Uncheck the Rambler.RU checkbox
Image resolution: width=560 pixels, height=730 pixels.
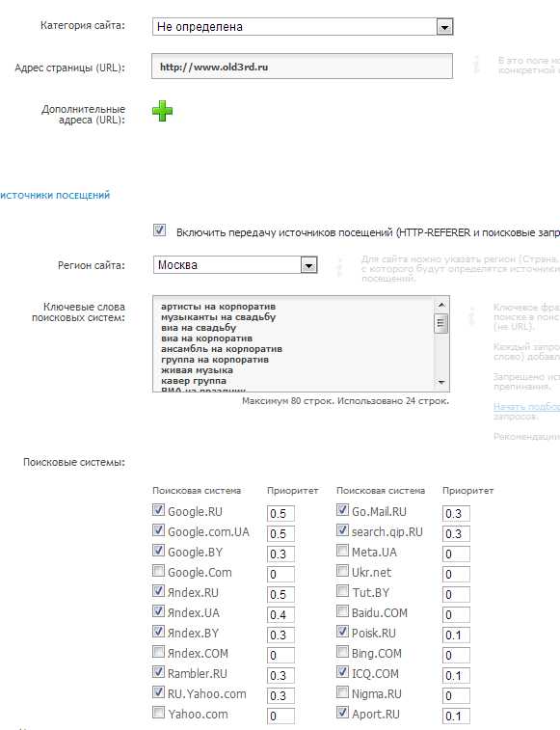pos(158,672)
